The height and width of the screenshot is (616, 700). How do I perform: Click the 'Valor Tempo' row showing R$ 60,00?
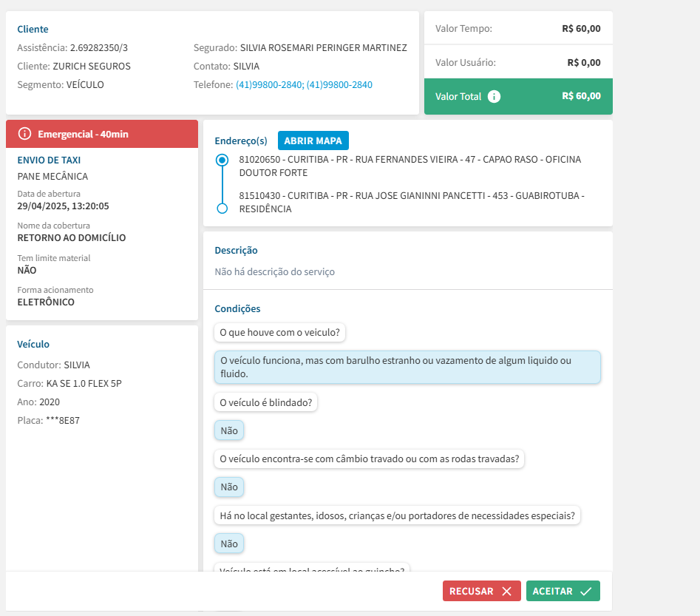point(517,29)
